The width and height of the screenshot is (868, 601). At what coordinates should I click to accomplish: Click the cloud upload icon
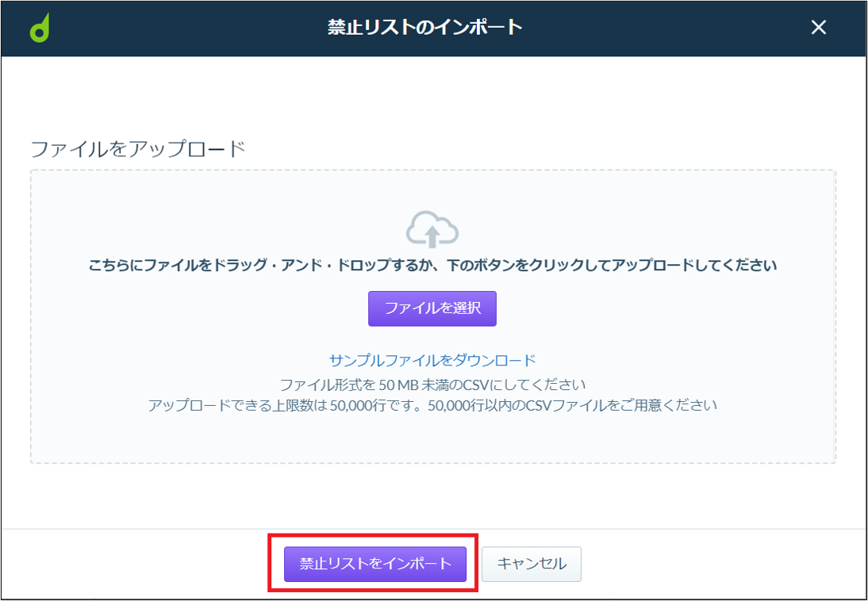[432, 228]
